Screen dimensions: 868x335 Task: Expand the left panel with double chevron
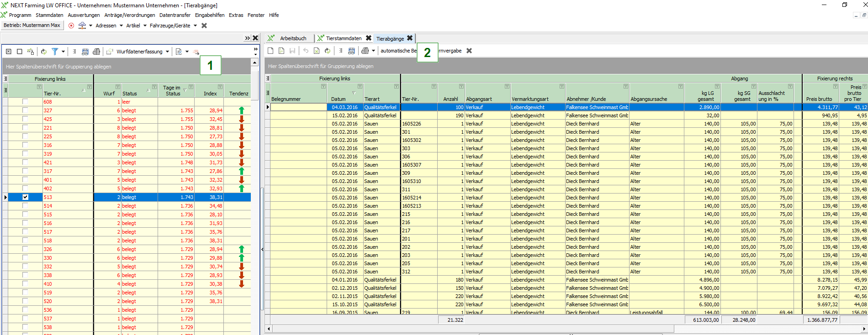[247, 38]
